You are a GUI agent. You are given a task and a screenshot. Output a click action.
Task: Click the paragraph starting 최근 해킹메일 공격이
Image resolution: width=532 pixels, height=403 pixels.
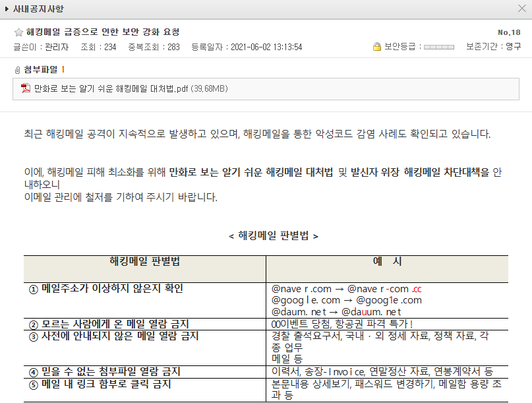[x=257, y=134]
